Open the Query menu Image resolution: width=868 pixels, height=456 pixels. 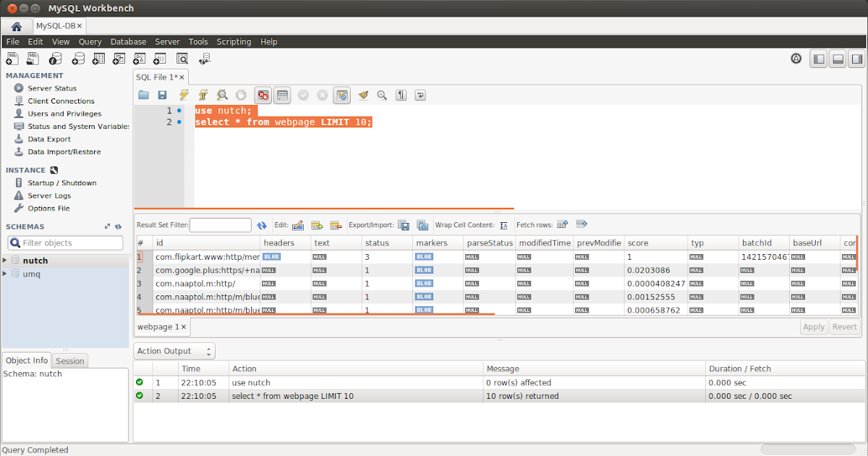tap(90, 42)
